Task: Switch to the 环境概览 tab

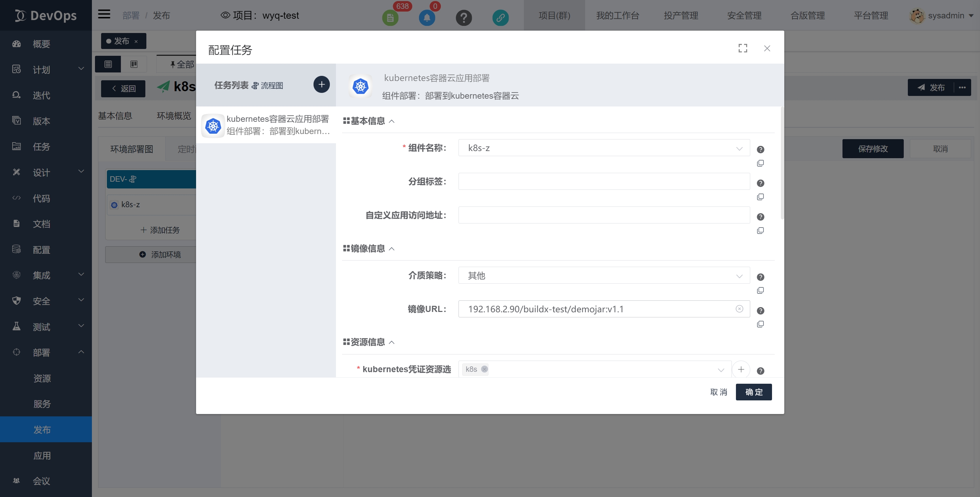Action: click(x=174, y=116)
